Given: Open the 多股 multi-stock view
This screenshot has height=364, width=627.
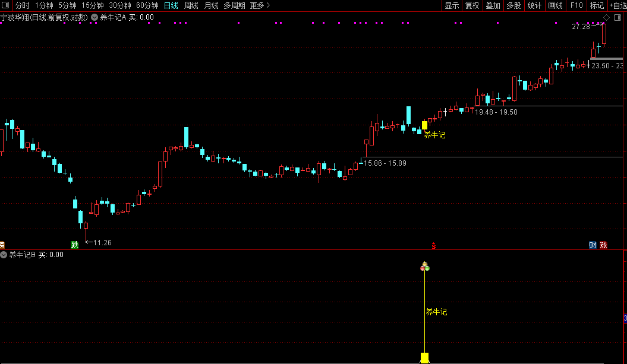Looking at the screenshot, I should click(x=514, y=5).
